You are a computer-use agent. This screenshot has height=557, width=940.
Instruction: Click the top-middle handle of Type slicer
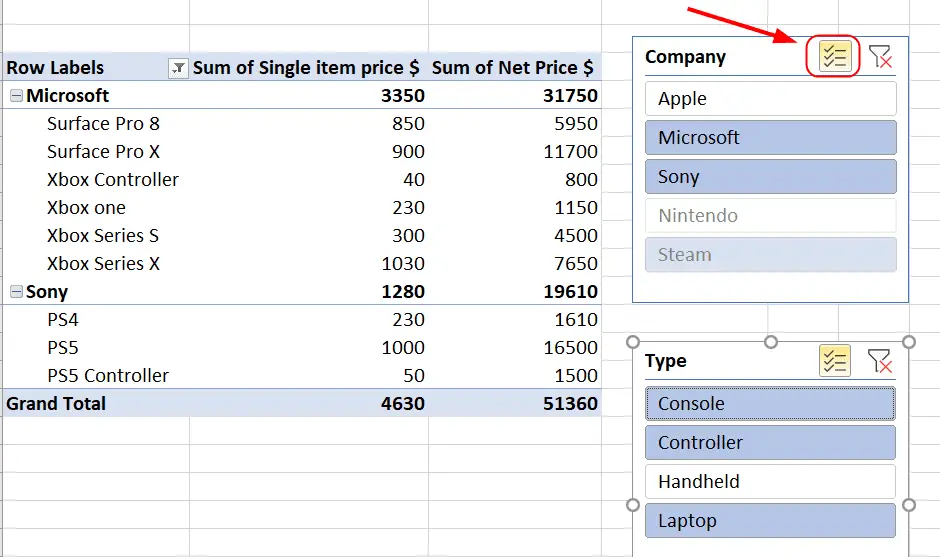(771, 342)
